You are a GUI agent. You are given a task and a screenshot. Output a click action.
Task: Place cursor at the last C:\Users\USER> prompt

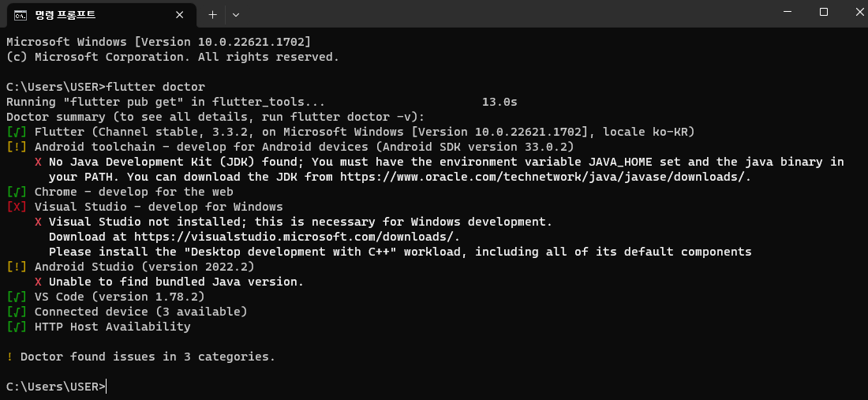(106, 387)
